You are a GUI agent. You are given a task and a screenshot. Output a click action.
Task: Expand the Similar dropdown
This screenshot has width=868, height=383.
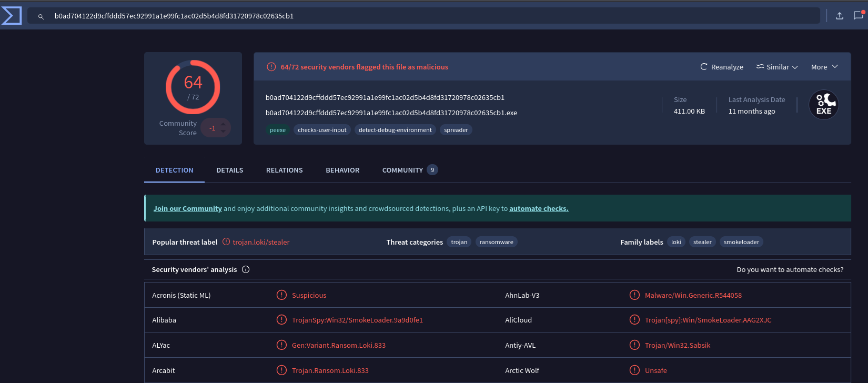point(777,67)
